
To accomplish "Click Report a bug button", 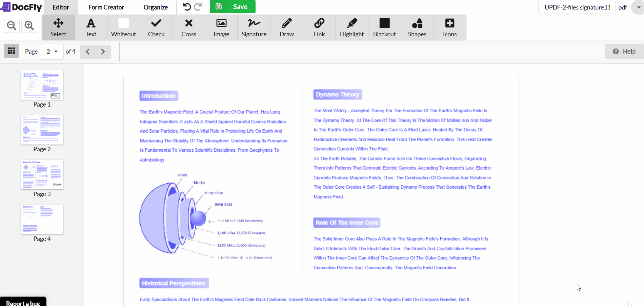I will (x=23, y=302).
